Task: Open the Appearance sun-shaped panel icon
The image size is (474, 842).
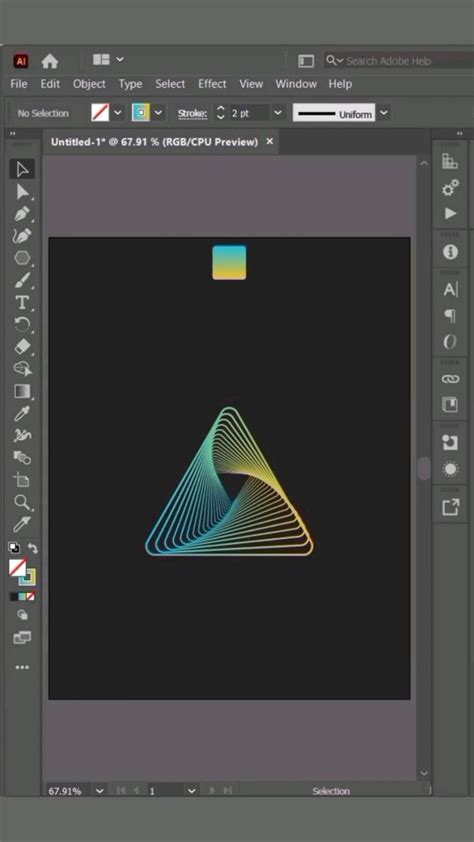Action: tap(450, 469)
